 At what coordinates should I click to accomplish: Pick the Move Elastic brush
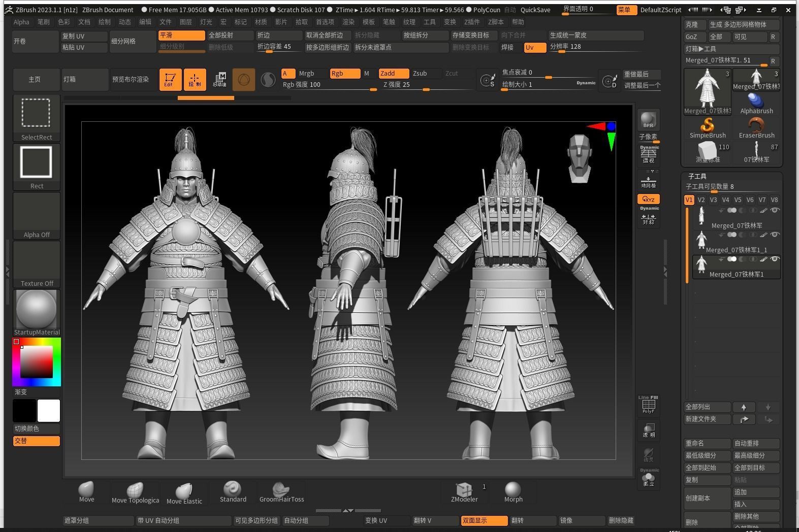click(184, 493)
